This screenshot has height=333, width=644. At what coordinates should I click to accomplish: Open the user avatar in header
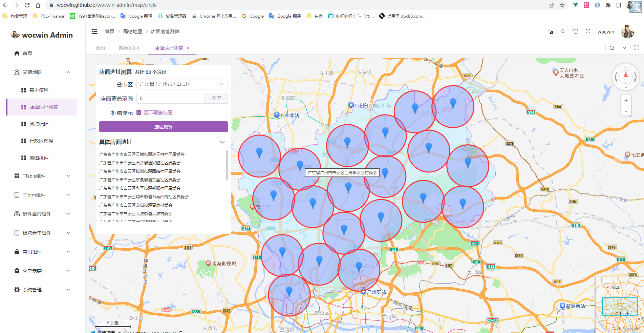pos(628,32)
